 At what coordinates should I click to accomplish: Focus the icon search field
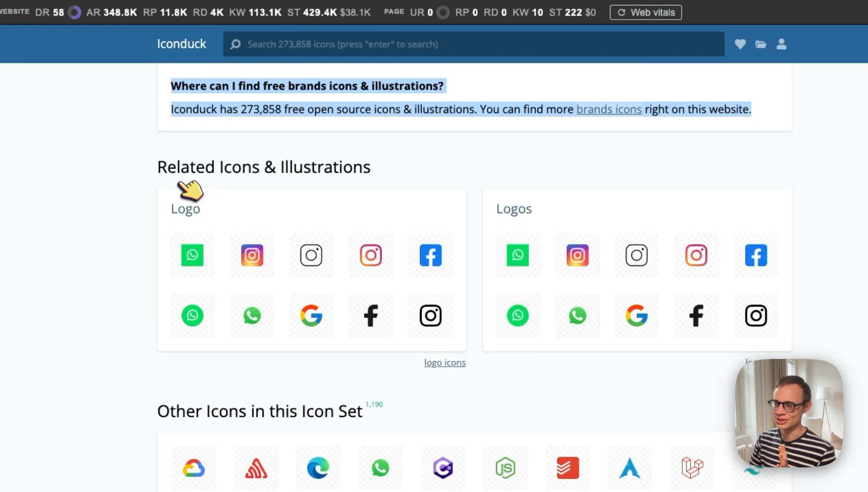click(x=474, y=44)
